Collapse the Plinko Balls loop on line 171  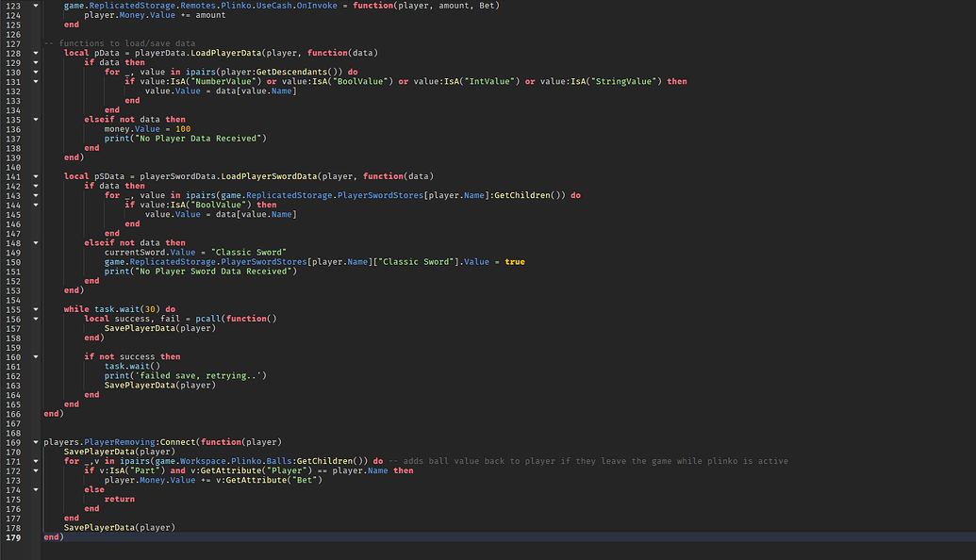(x=34, y=461)
